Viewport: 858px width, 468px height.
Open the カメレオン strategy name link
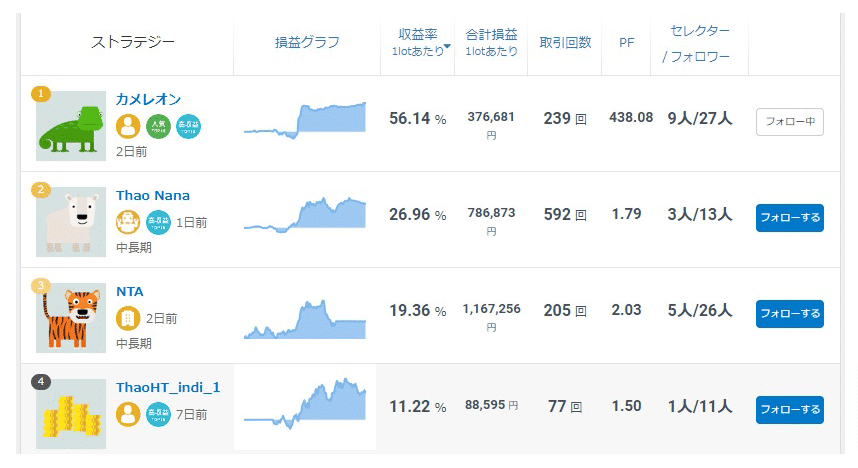148,99
